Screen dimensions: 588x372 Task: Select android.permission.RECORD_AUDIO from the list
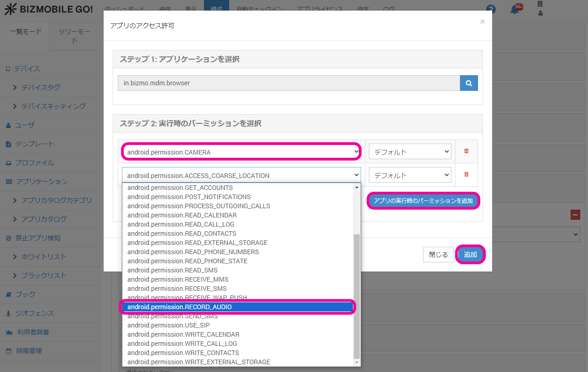click(237, 307)
